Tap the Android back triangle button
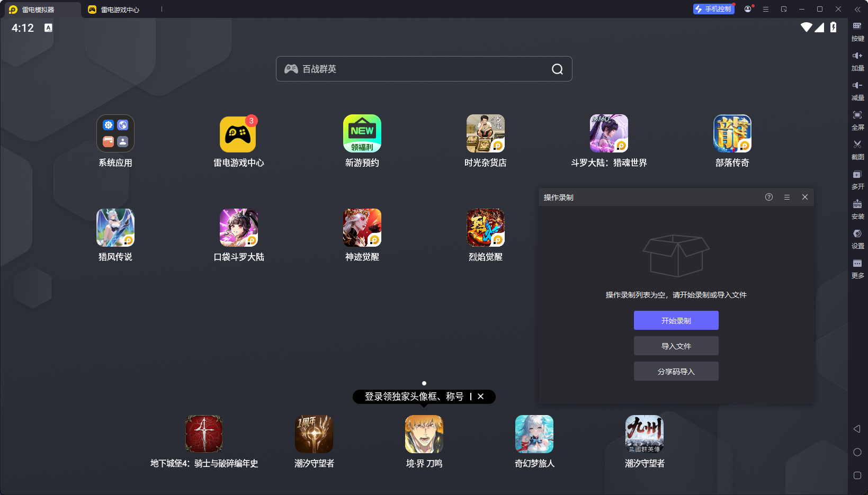868x495 pixels. coord(857,429)
